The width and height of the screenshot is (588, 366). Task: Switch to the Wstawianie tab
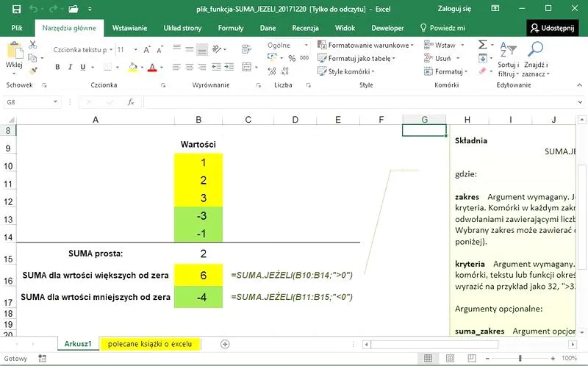click(x=129, y=28)
